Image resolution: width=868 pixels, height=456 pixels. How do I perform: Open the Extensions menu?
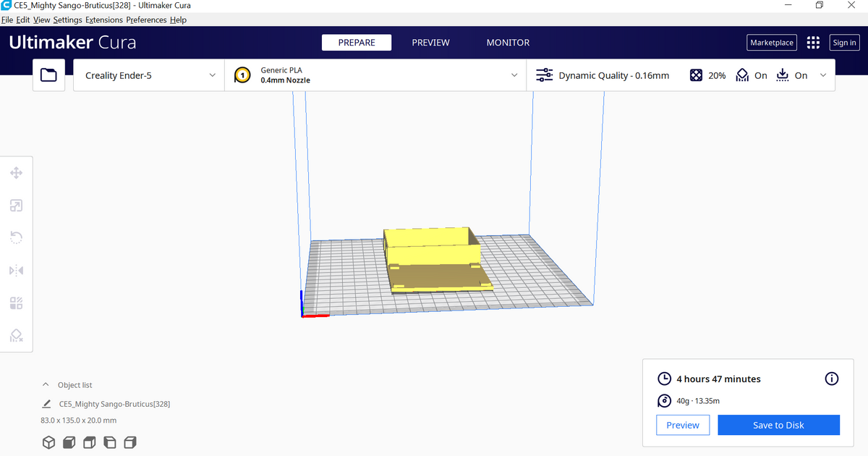103,20
